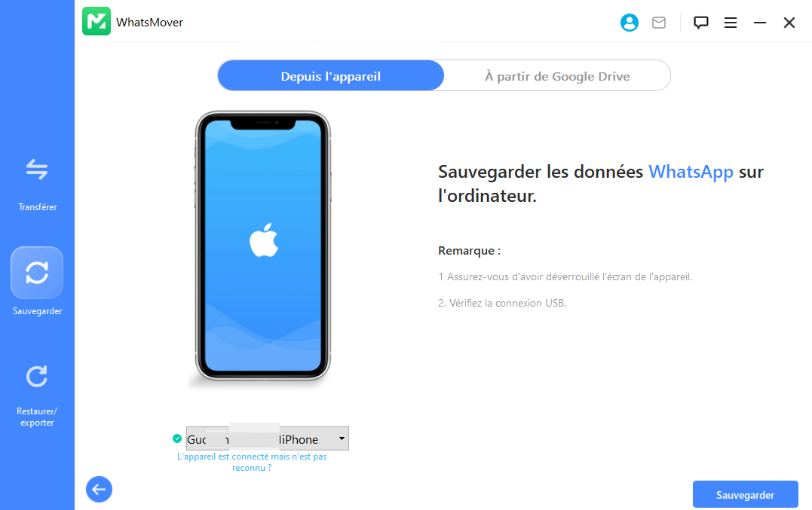Click the WhatsMover green logo

tap(97, 21)
